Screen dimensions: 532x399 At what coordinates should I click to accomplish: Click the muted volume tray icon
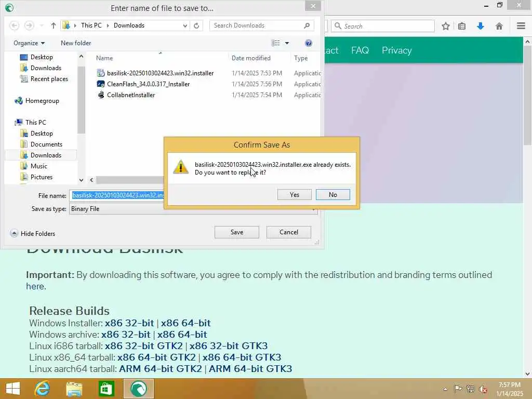pos(483,389)
